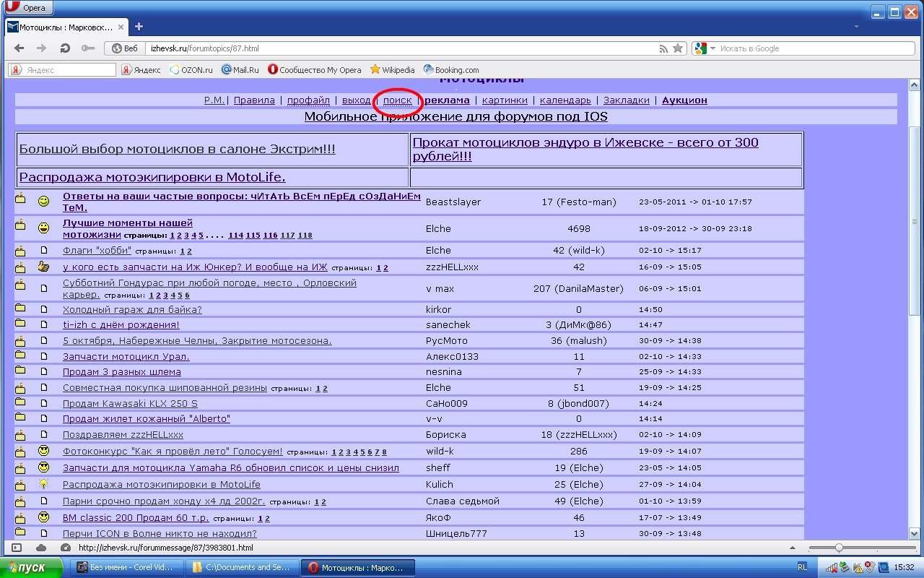Click the Opera Link cloud icon
This screenshot has height=578, width=924.
41,548
